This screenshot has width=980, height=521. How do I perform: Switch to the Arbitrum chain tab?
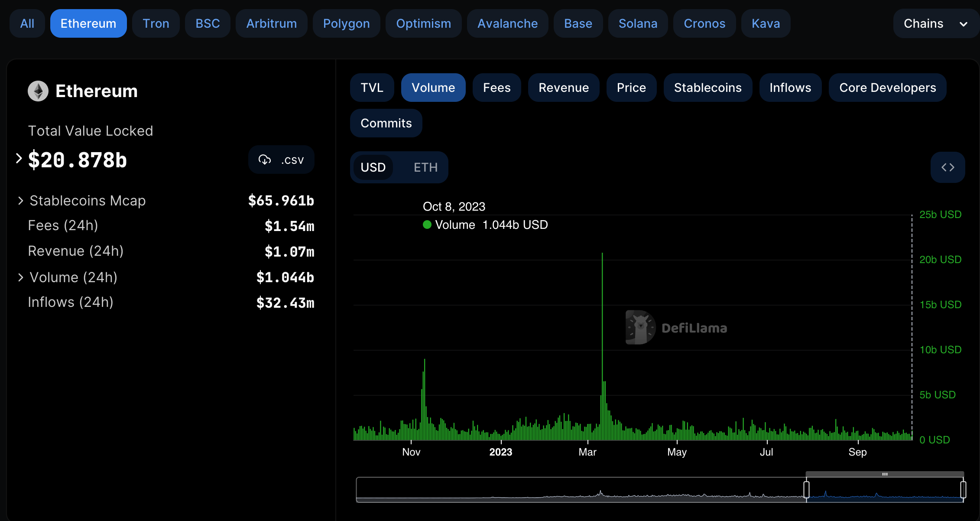pyautogui.click(x=271, y=23)
